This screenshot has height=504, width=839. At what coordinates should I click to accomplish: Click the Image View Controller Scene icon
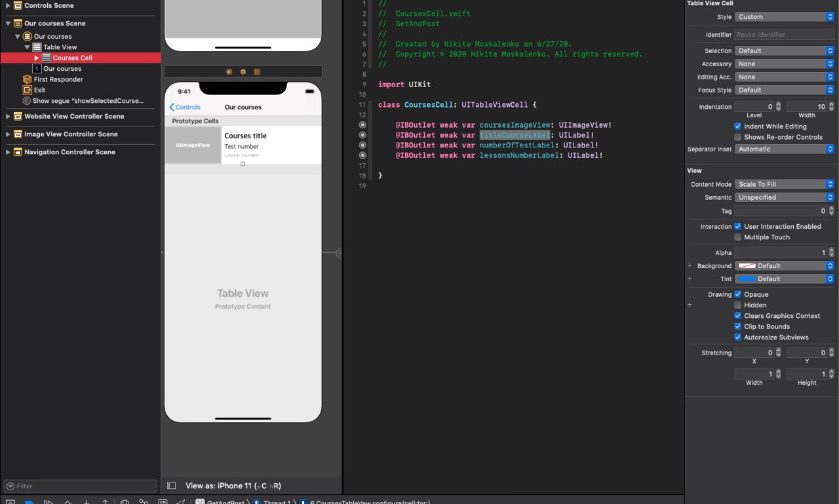tap(18, 134)
